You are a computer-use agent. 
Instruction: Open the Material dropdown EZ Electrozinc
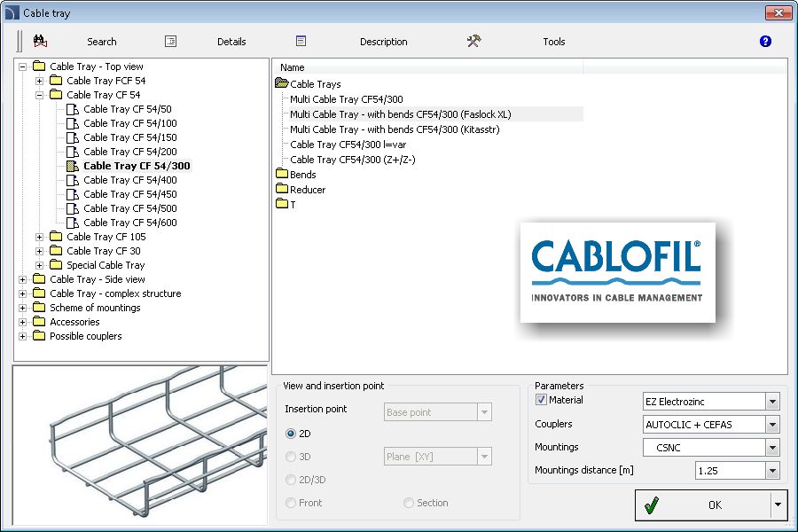point(772,402)
